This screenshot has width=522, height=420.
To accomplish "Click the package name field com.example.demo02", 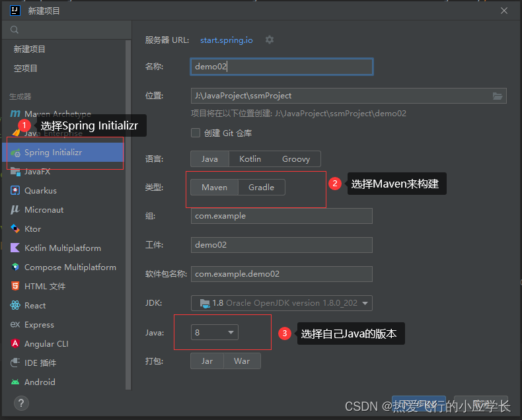I will click(281, 274).
